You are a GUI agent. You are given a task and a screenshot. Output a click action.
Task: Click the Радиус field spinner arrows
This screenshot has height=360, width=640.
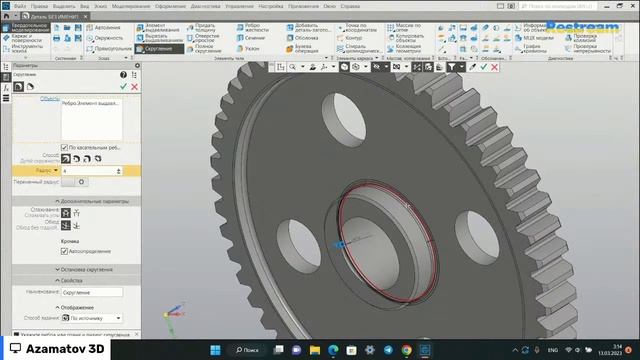(x=119, y=171)
